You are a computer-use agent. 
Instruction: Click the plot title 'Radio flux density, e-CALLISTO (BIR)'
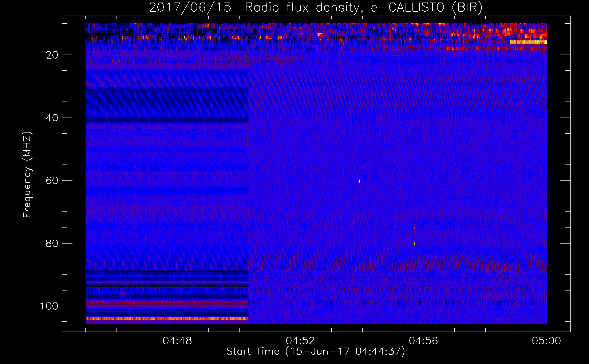coord(363,8)
